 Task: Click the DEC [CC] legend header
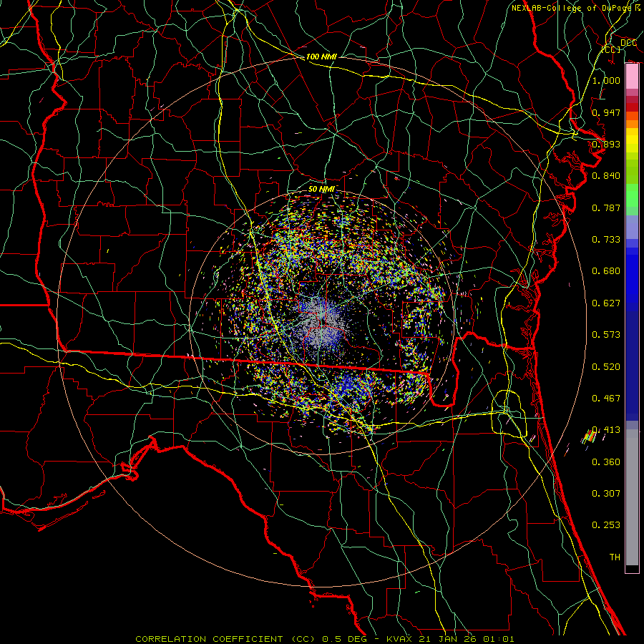620,46
